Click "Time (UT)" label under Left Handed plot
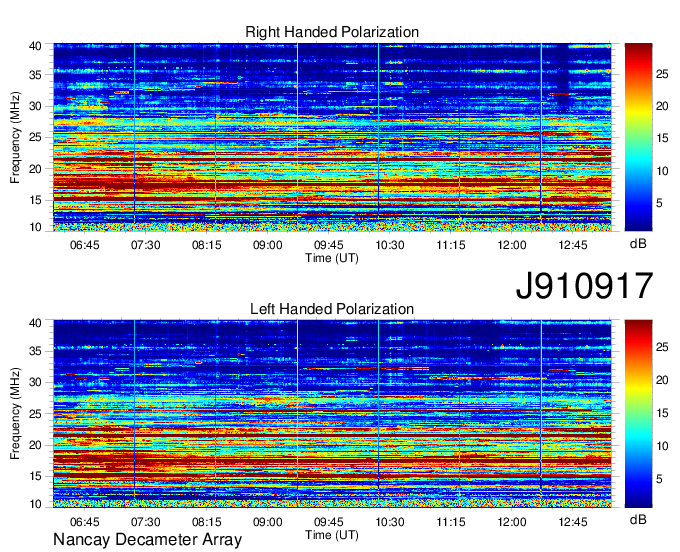680x552 pixels. tap(332, 535)
